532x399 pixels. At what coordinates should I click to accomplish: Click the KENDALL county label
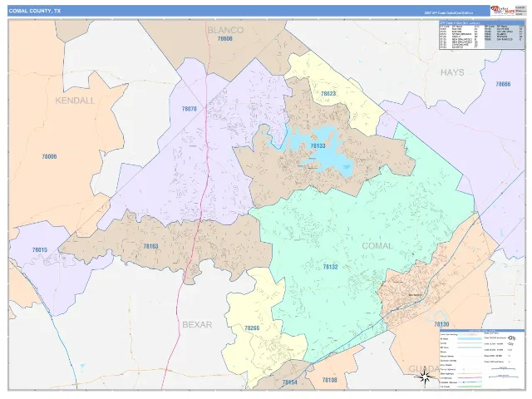[x=75, y=101]
